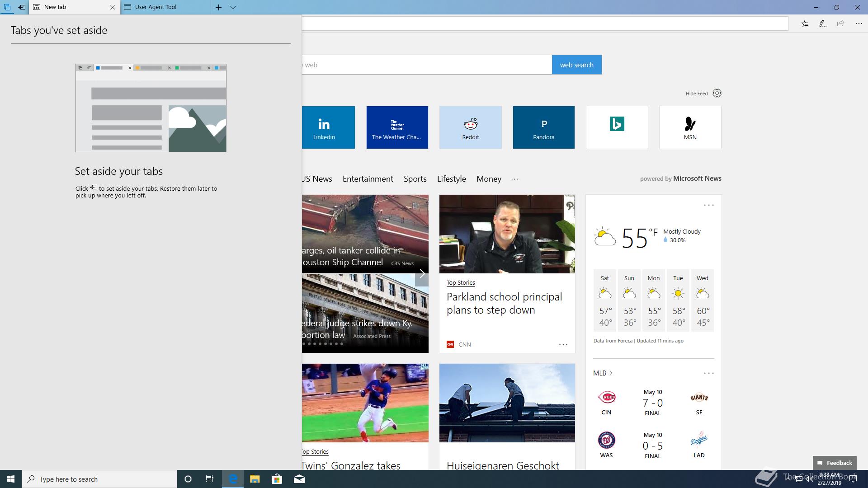The width and height of the screenshot is (868, 488).
Task: Click the taskbar Type here to search box
Action: point(99,479)
